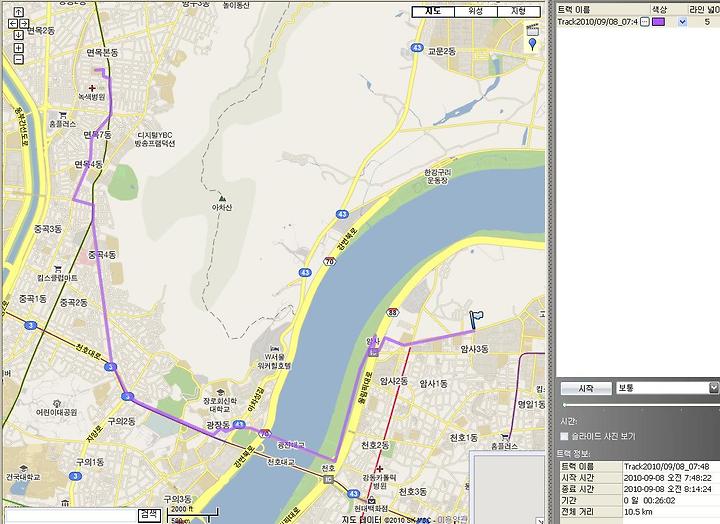The image size is (720, 524).
Task: Click route 43 shield near 교문2동
Action: point(417,47)
